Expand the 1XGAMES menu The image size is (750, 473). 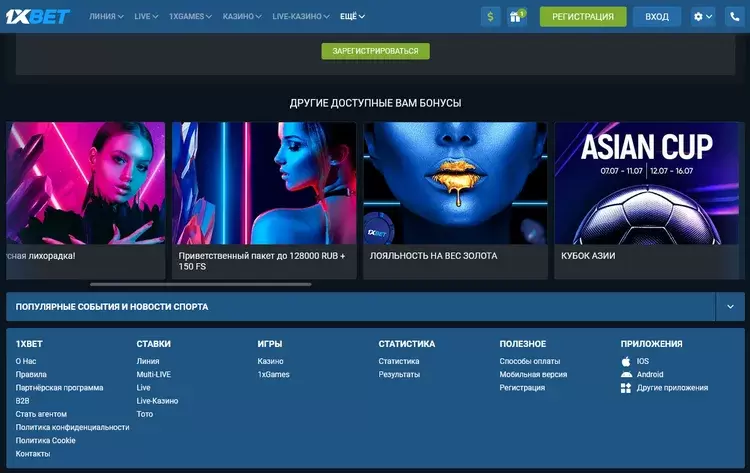[190, 16]
